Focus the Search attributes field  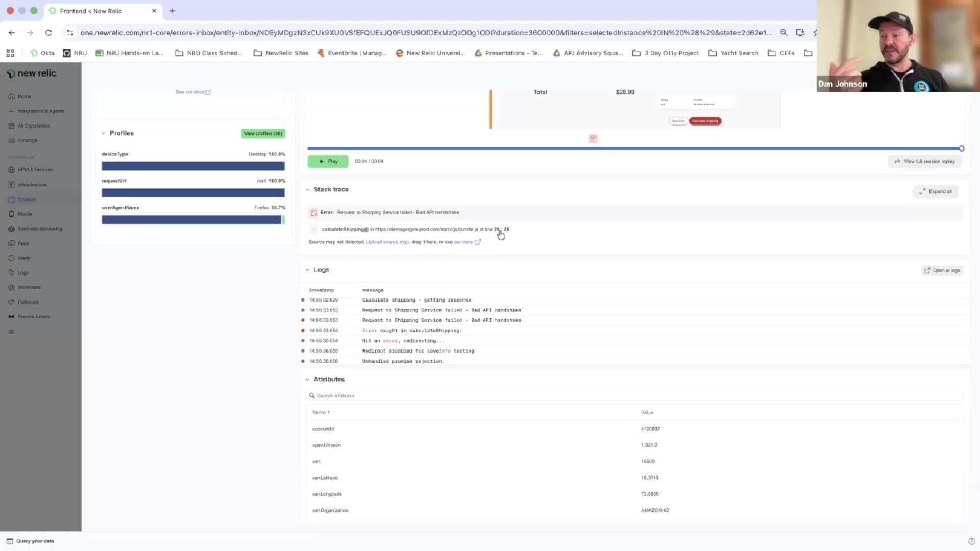point(634,396)
